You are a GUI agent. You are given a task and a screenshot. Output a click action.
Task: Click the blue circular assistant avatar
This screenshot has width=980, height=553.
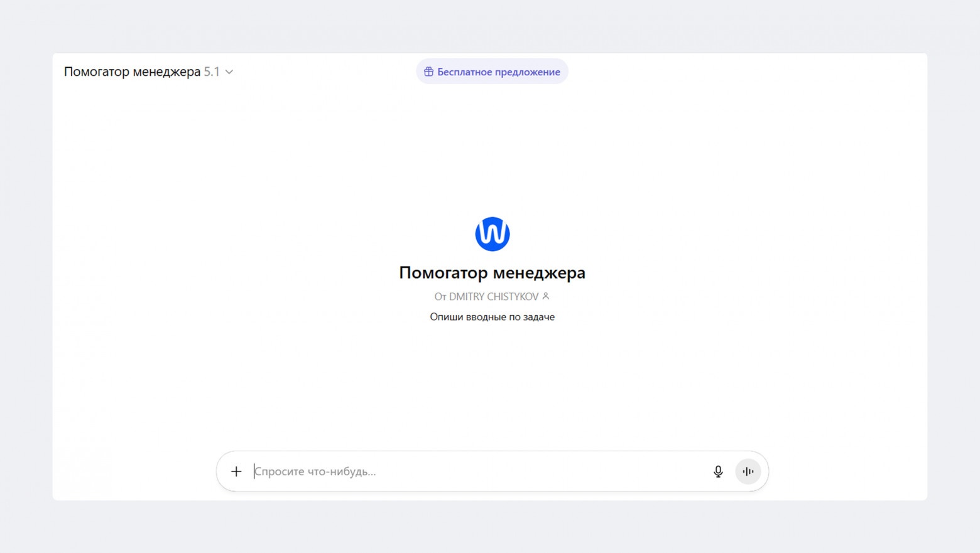(x=493, y=234)
